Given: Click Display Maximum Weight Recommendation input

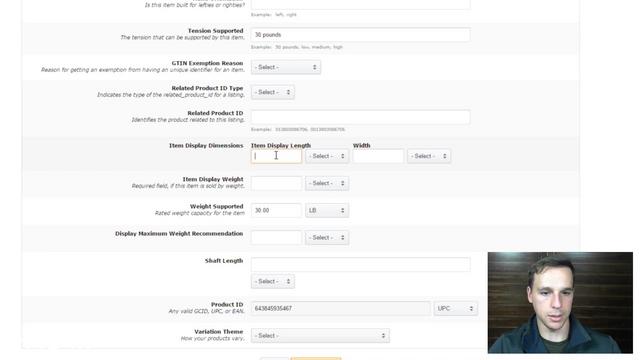Looking at the screenshot, I should [276, 238].
